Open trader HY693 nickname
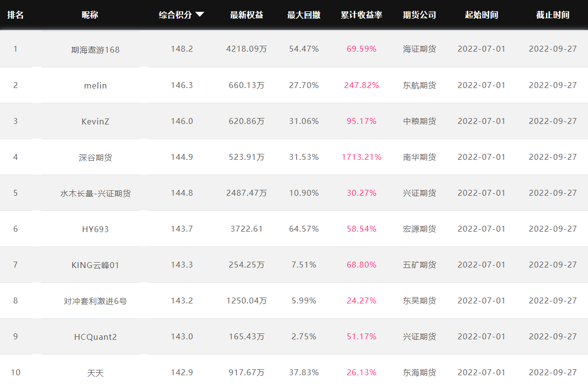588x389 pixels. point(95,230)
